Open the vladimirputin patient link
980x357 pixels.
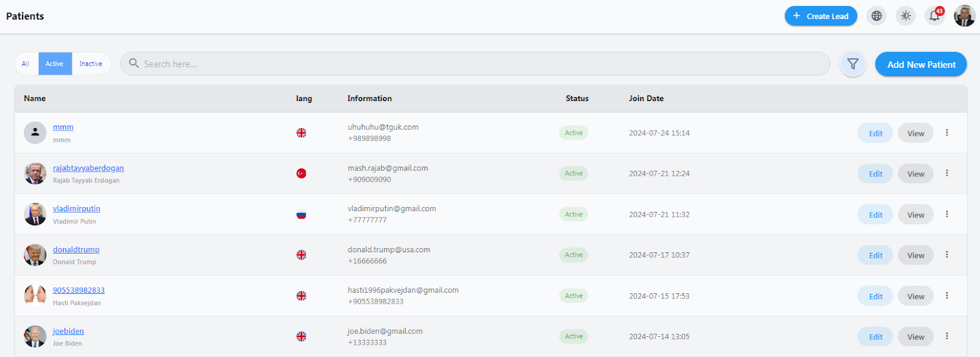(77, 208)
